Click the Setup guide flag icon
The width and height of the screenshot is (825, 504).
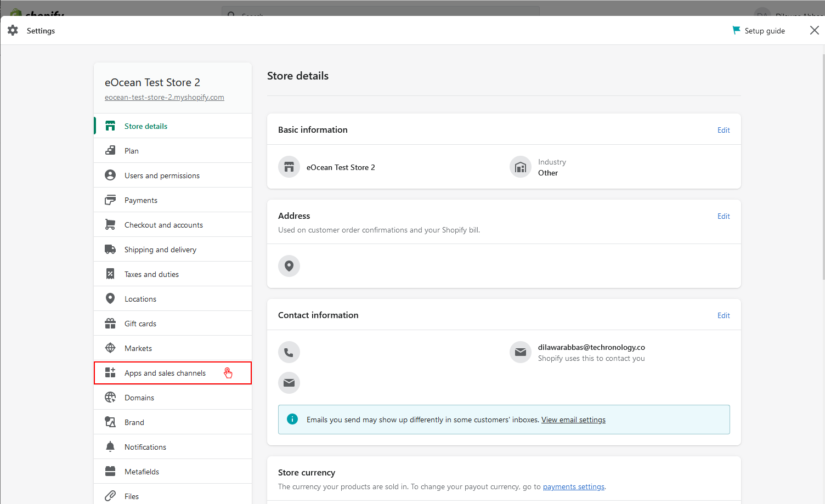pyautogui.click(x=736, y=31)
